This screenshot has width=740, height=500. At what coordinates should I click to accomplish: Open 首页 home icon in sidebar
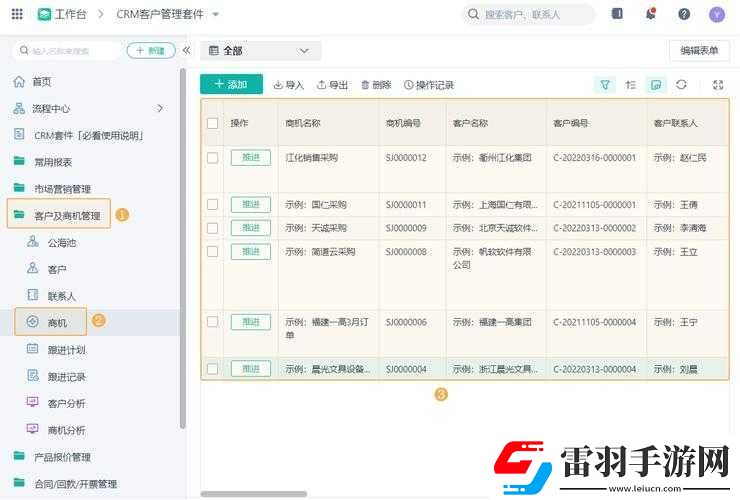point(19,82)
